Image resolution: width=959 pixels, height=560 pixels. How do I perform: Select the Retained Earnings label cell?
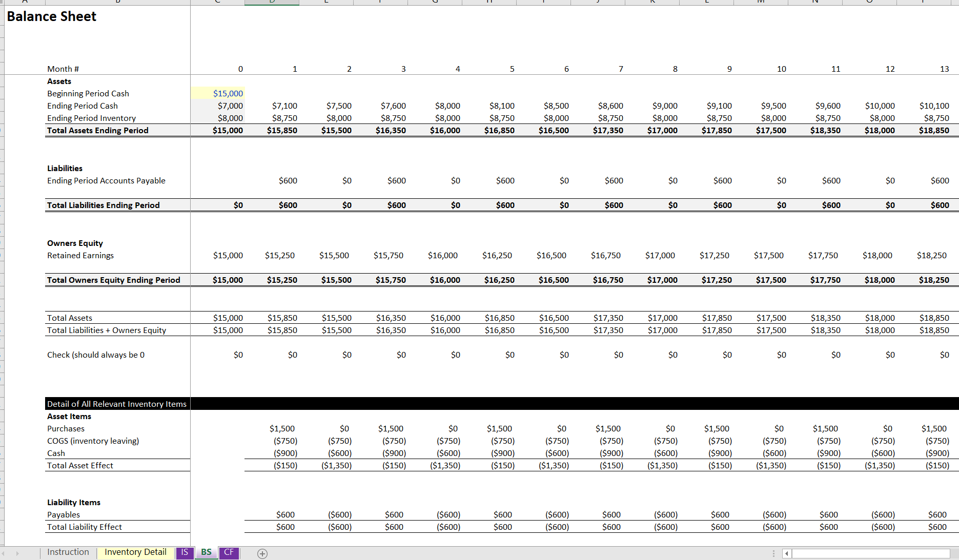tap(80, 255)
